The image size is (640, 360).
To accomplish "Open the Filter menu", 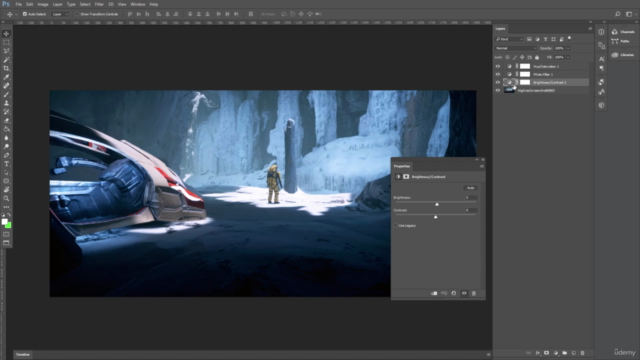I will coord(99,4).
